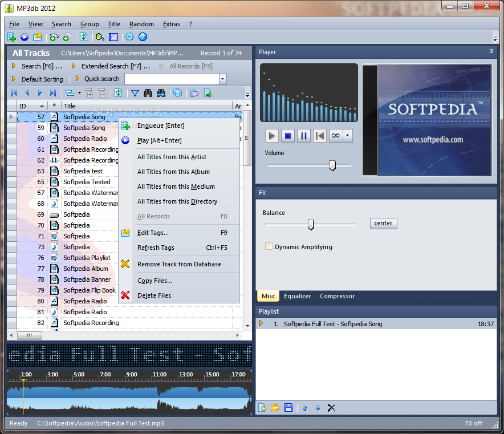The width and height of the screenshot is (504, 434).
Task: Pause playback with the Pause button
Action: tap(303, 136)
